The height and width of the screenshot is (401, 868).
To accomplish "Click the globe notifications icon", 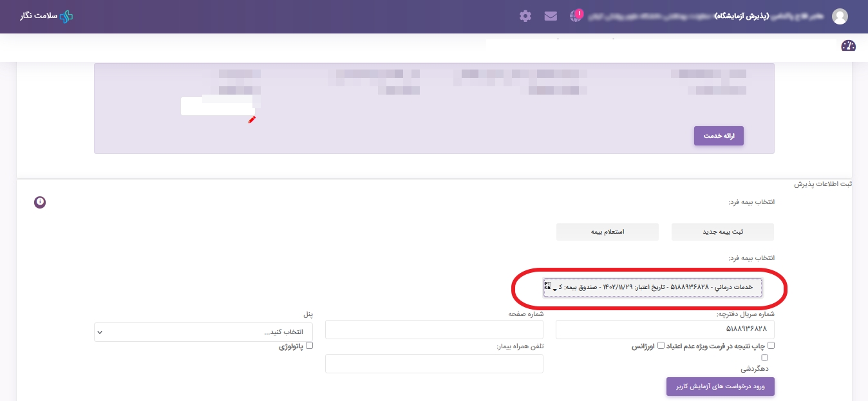I will 576,16.
